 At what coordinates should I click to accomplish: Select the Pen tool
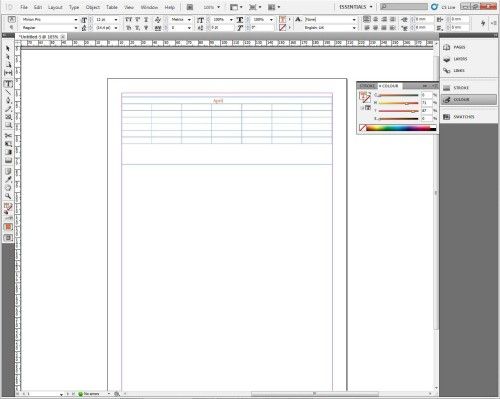tap(8, 100)
